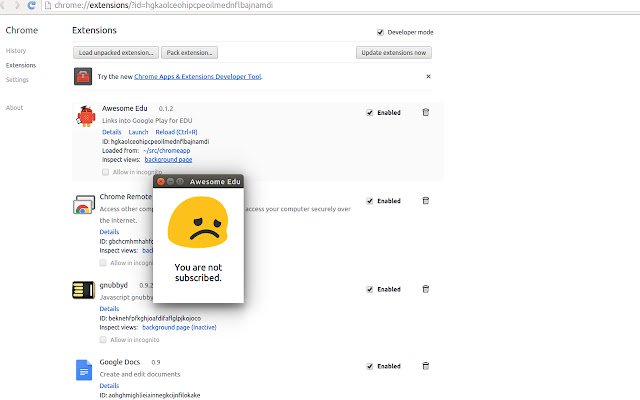Click the Awesome Edu extension icon
Viewport: 640px width, 400px height.
click(x=86, y=116)
